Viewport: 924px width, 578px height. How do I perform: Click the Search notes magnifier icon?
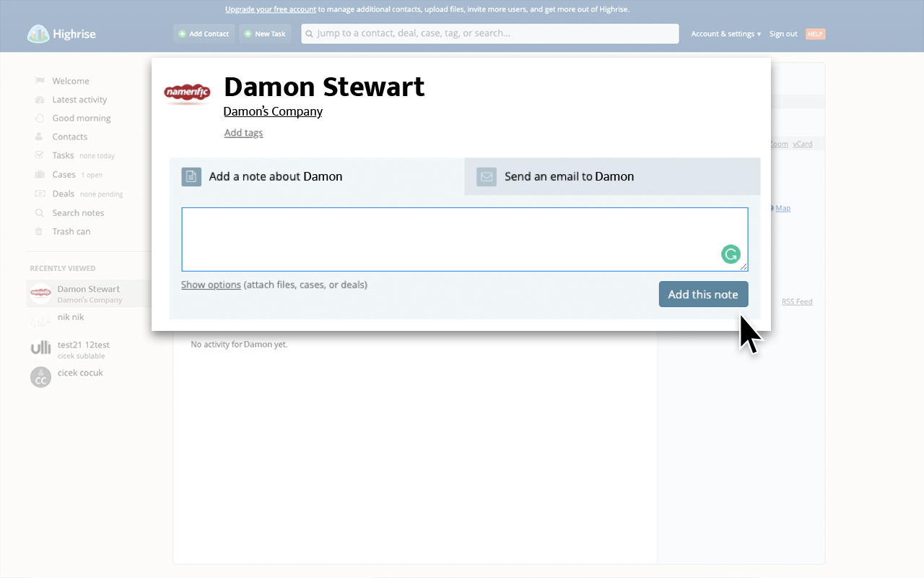pos(39,213)
